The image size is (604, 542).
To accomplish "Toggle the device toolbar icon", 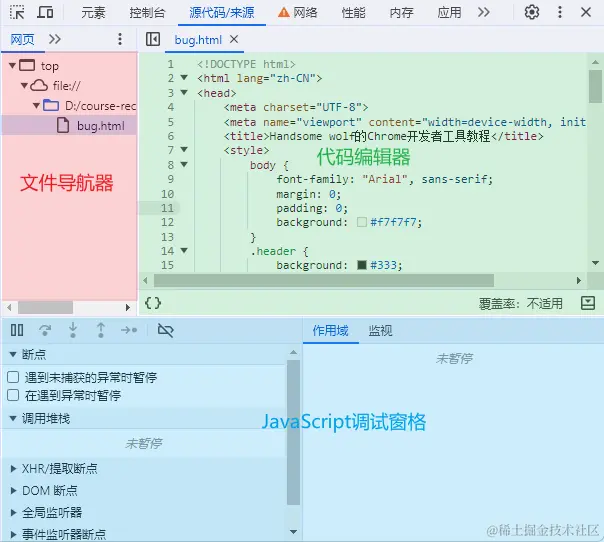I will point(45,12).
